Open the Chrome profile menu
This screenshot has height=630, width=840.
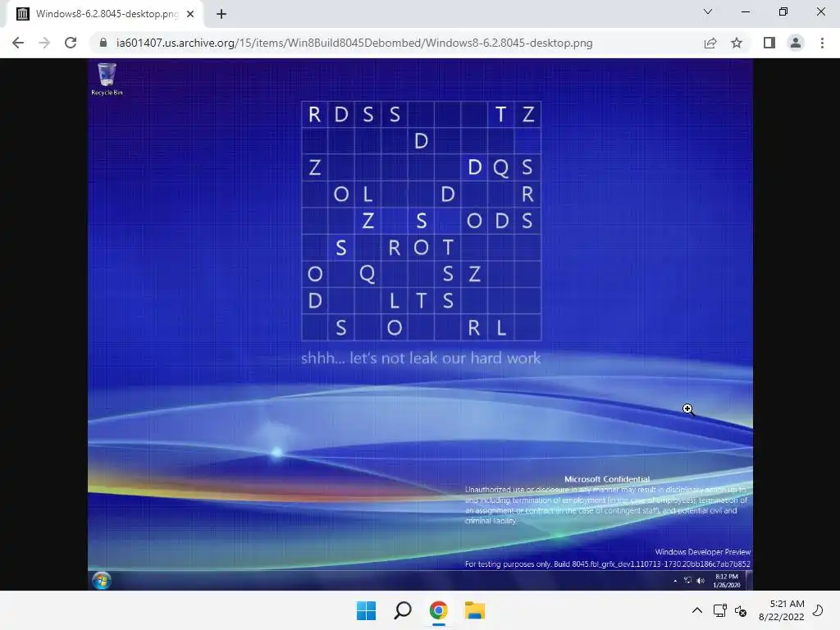click(x=796, y=43)
